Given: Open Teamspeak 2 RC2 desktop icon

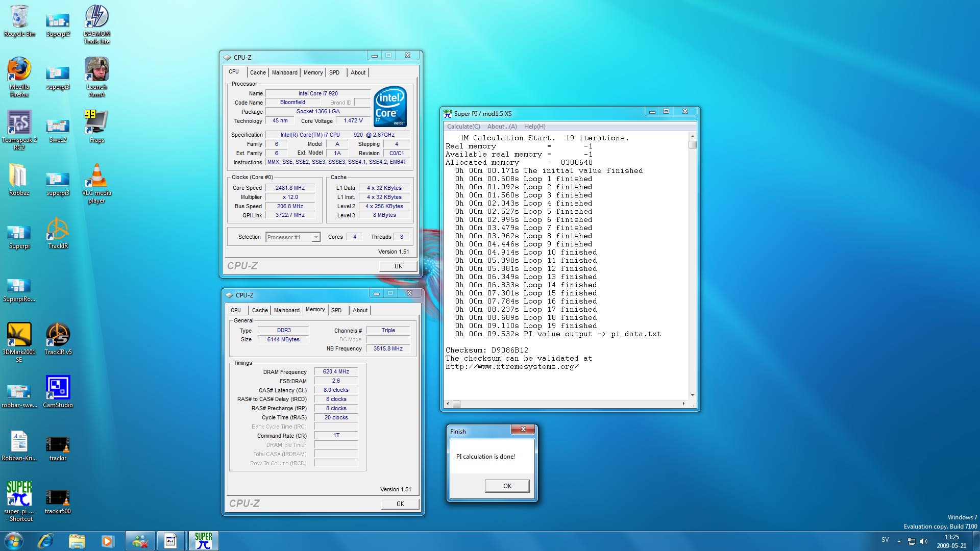Looking at the screenshot, I should [x=19, y=130].
